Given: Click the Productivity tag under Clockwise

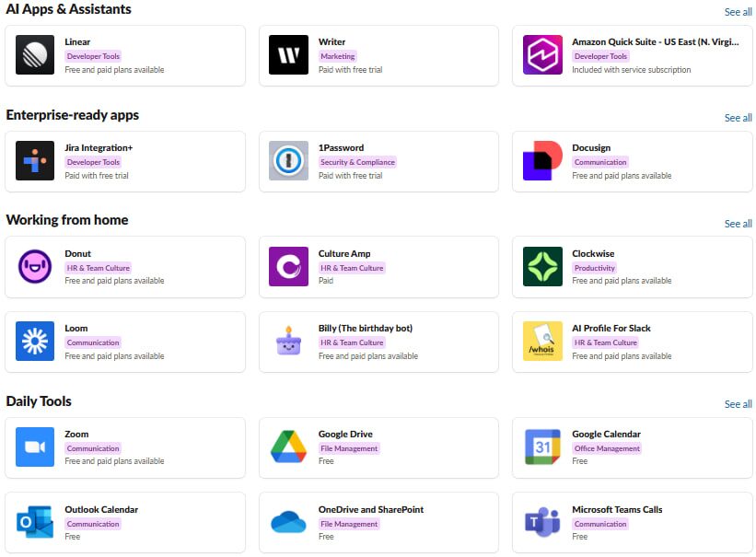Looking at the screenshot, I should point(594,268).
